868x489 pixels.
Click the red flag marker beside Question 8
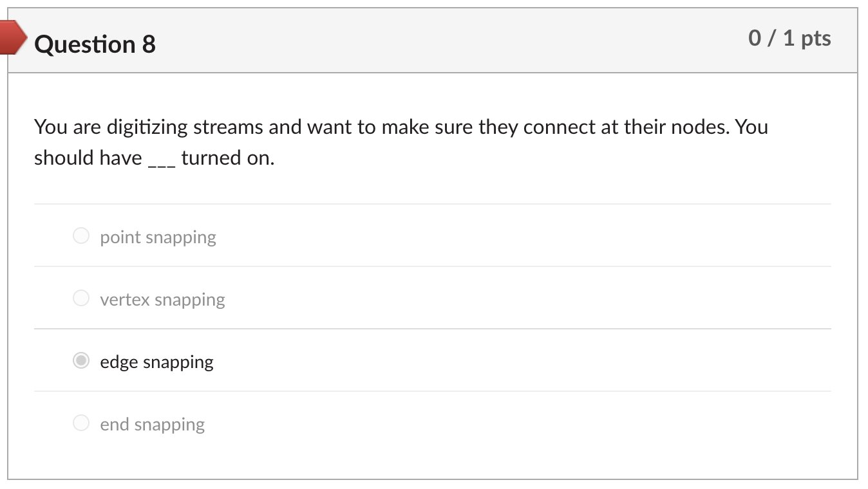[x=13, y=37]
